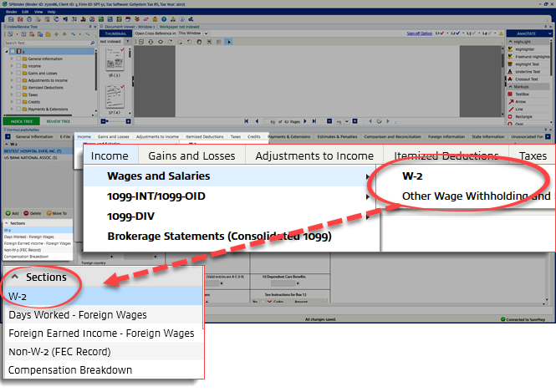Jump to the last page in viewer
The width and height of the screenshot is (556, 392).
(x=314, y=121)
